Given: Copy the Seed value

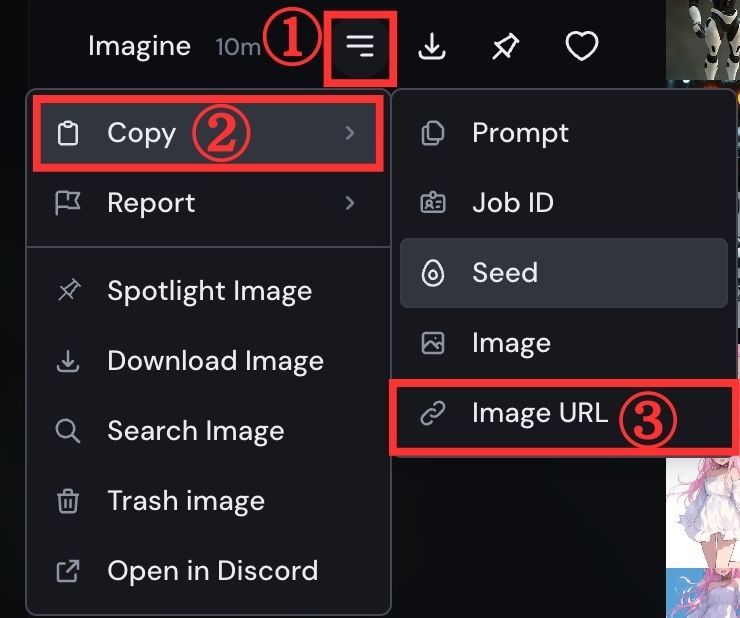Looking at the screenshot, I should pos(504,273).
